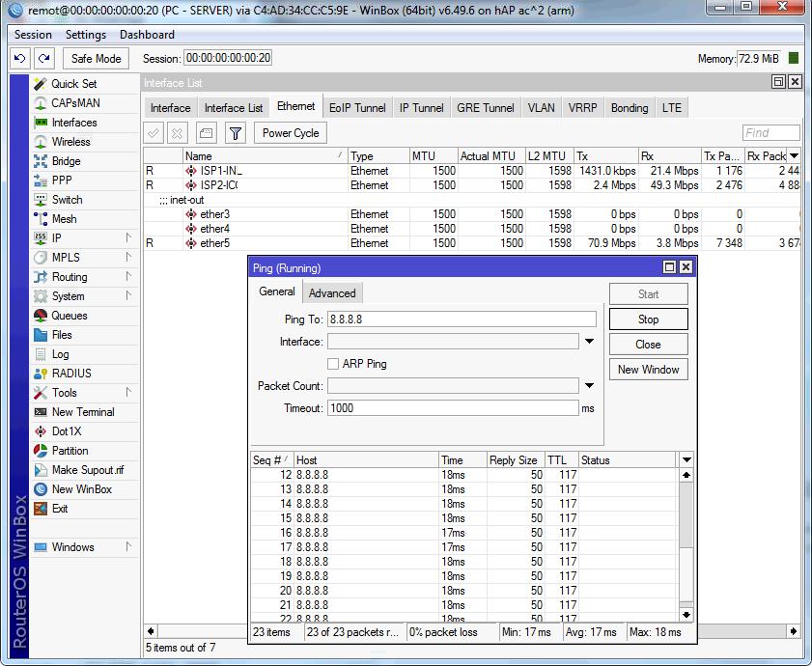The width and height of the screenshot is (812, 666).
Task: Open the Ping Interface dropdown arrow
Action: coord(589,342)
